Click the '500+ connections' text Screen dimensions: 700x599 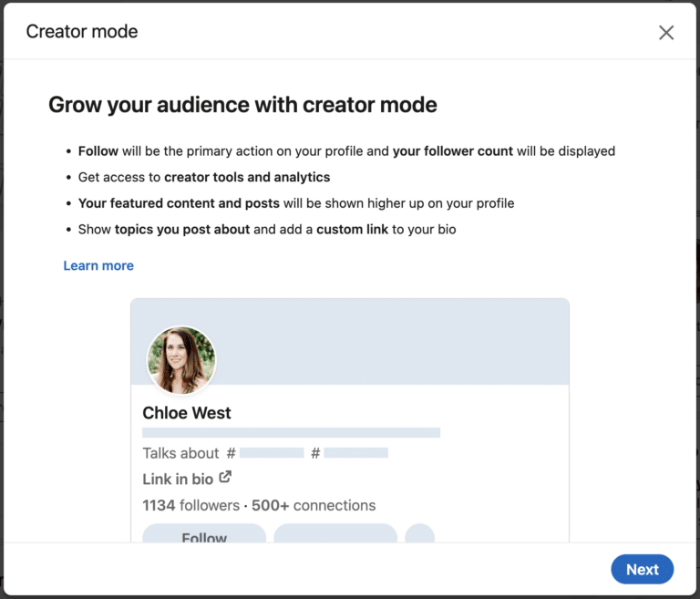click(x=314, y=505)
